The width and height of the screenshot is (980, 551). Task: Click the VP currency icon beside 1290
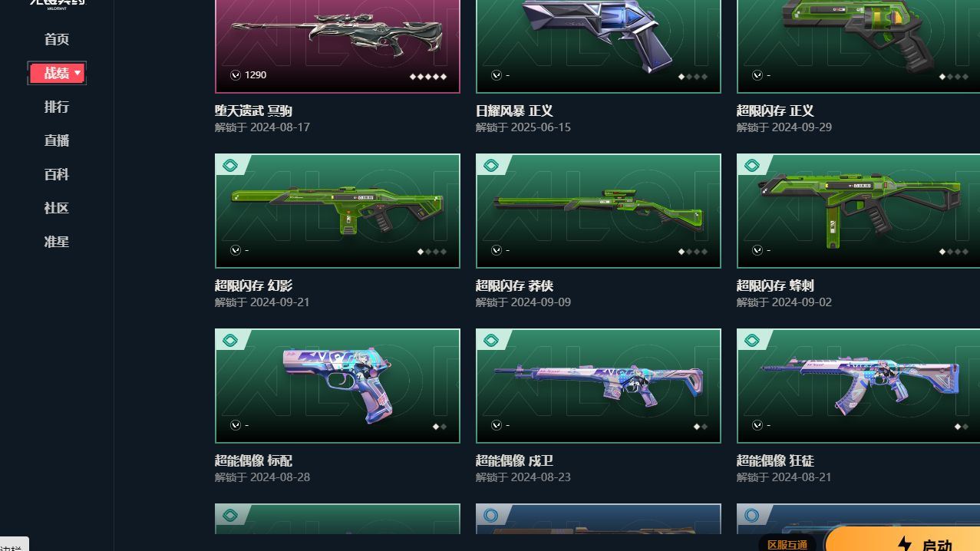pos(235,74)
